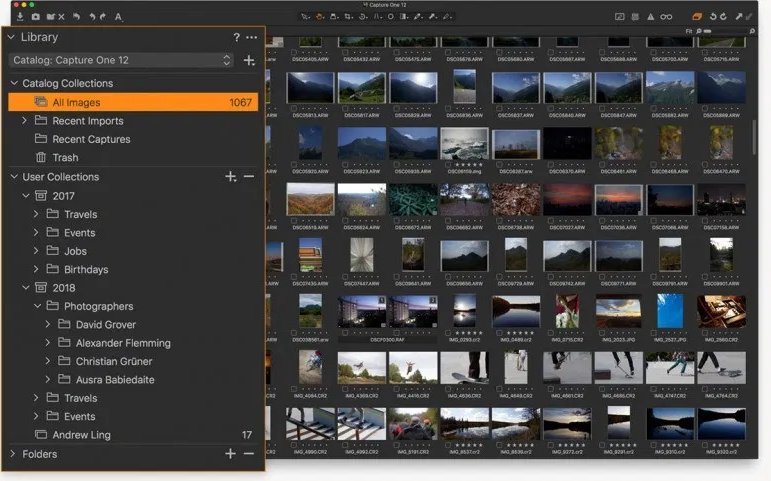Click the camera Capture icon
Screen dimensions: 771x481
(x=36, y=17)
